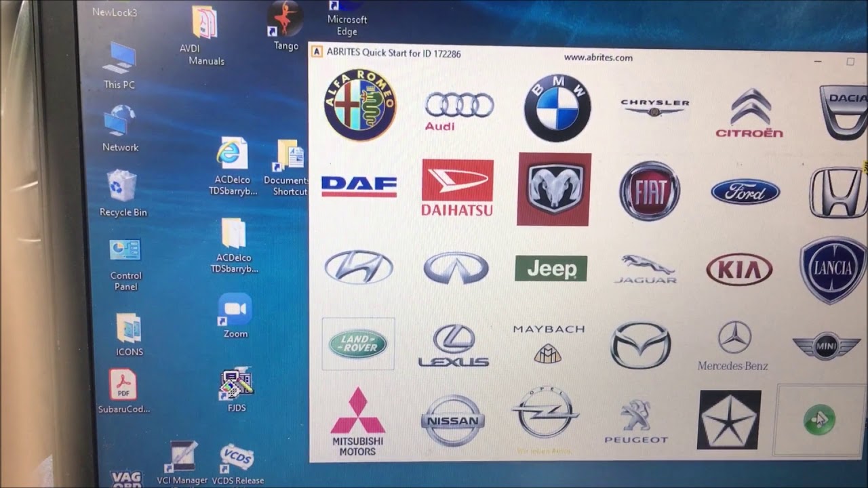
Task: Select the Mitsubishi Motors logo
Action: coord(357,422)
